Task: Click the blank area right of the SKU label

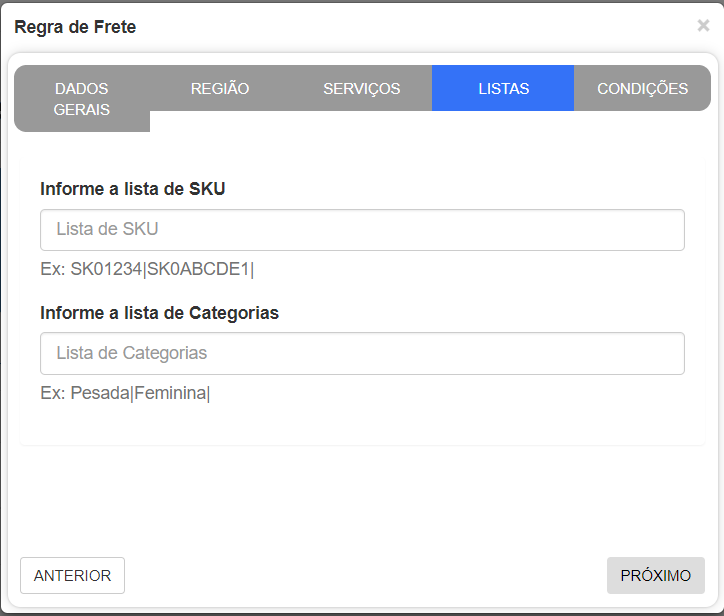Action: [x=450, y=188]
